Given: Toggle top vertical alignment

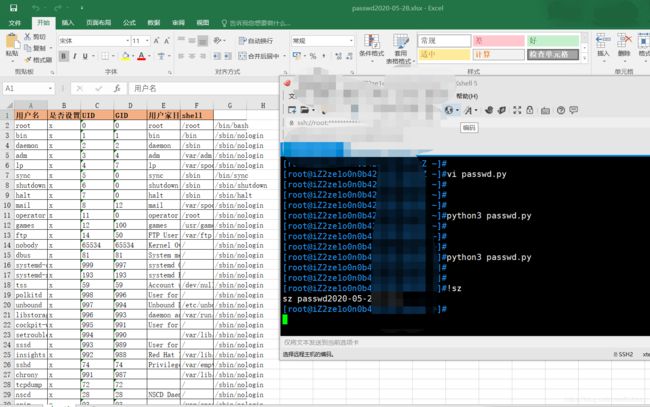Looking at the screenshot, I should (181, 41).
